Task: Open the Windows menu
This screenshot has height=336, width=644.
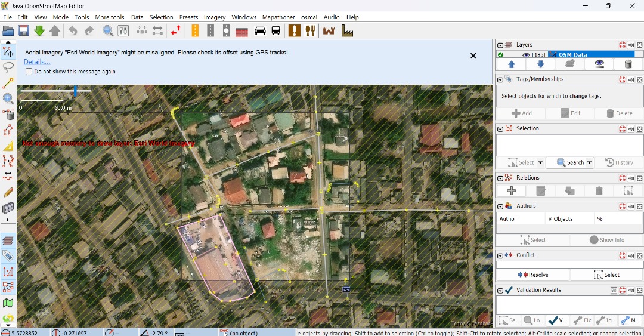Action: (x=244, y=17)
